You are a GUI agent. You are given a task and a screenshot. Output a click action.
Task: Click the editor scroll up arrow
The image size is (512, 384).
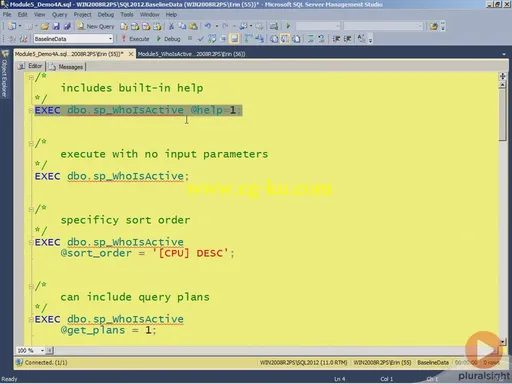tap(503, 85)
